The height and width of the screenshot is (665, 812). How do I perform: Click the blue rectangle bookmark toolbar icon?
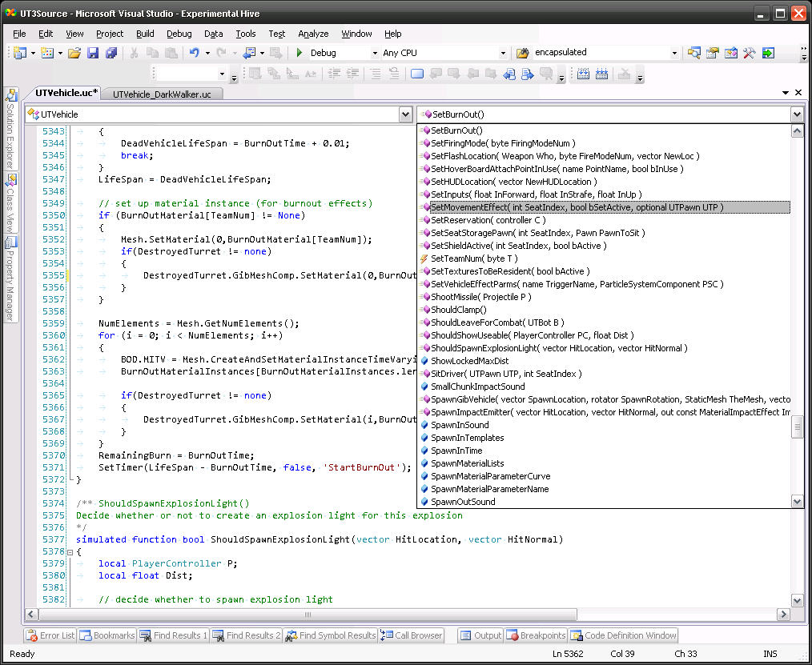[x=417, y=74]
